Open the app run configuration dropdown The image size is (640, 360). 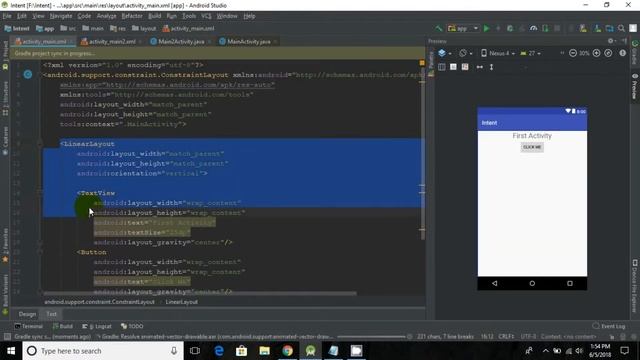pos(463,29)
